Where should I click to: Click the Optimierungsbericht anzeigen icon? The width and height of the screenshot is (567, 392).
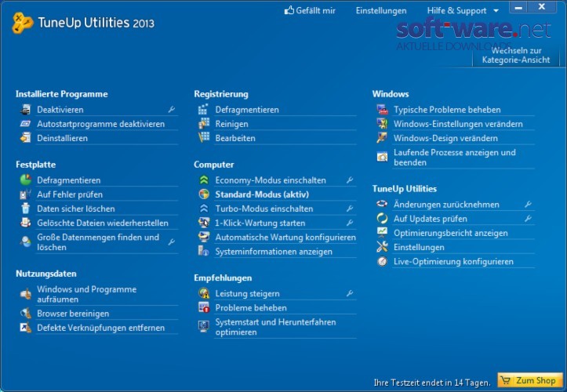pyautogui.click(x=382, y=233)
